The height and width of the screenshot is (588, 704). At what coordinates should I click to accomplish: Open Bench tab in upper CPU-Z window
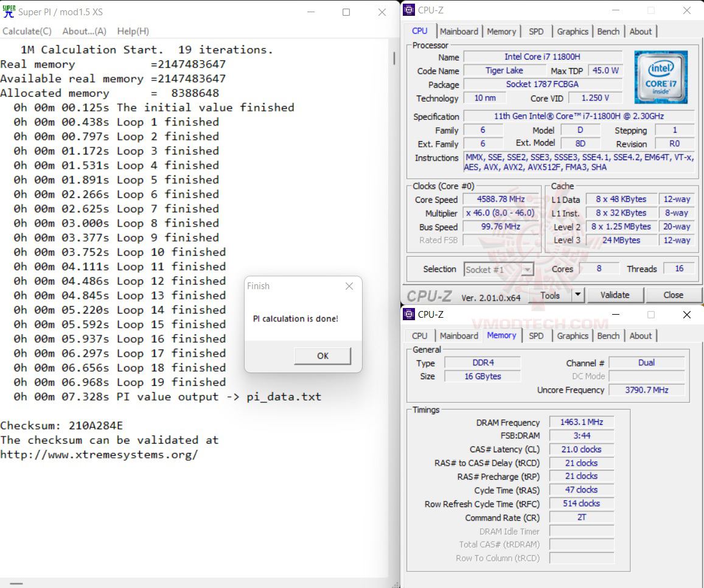coord(608,32)
